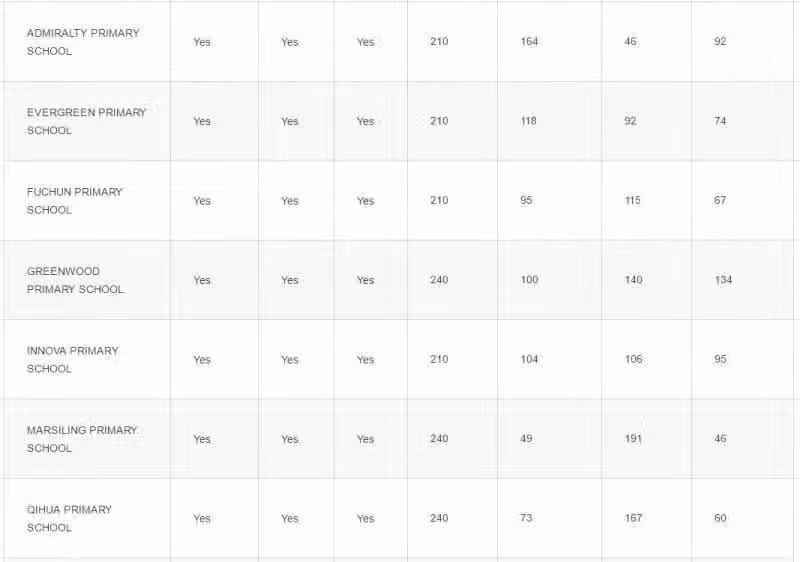Click the 164 value in Admiralty row
Viewport: 800px width, 562px height.
(529, 42)
